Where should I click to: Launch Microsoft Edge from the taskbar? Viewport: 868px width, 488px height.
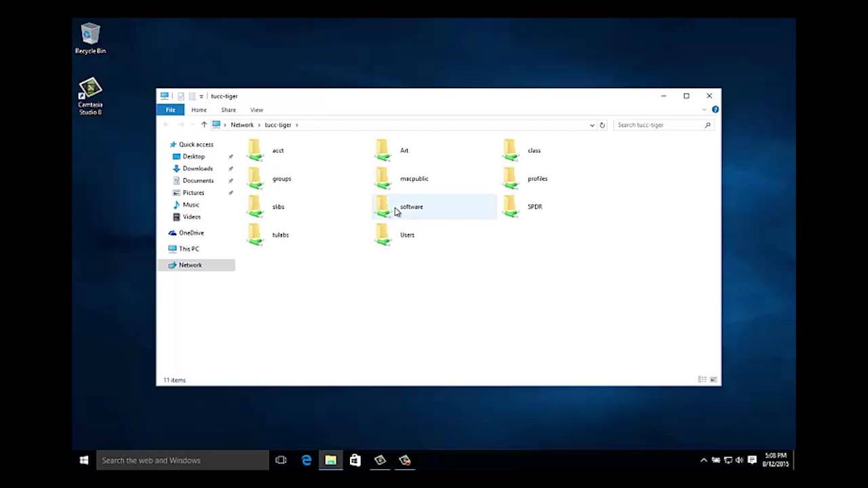click(307, 460)
